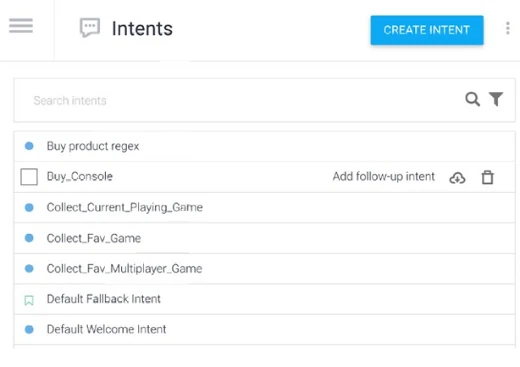The width and height of the screenshot is (520, 367).
Task: Download the Buy_Console intent via cloud icon
Action: click(x=457, y=178)
